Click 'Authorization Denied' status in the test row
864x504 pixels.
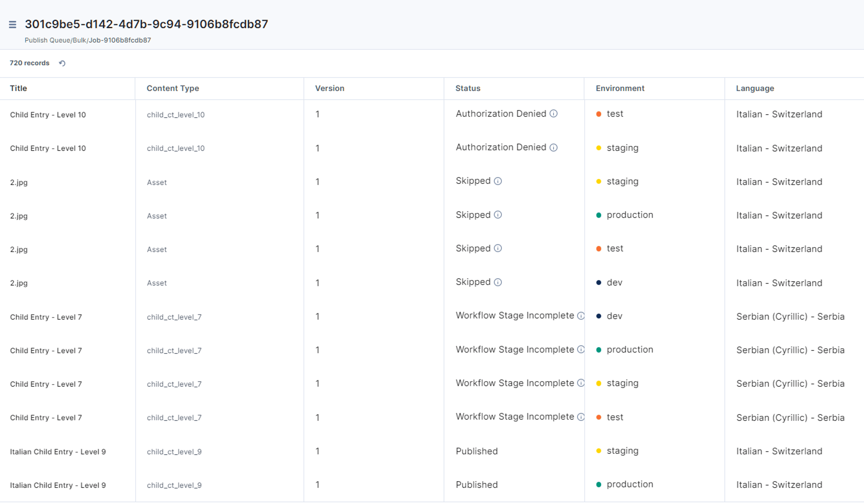501,114
